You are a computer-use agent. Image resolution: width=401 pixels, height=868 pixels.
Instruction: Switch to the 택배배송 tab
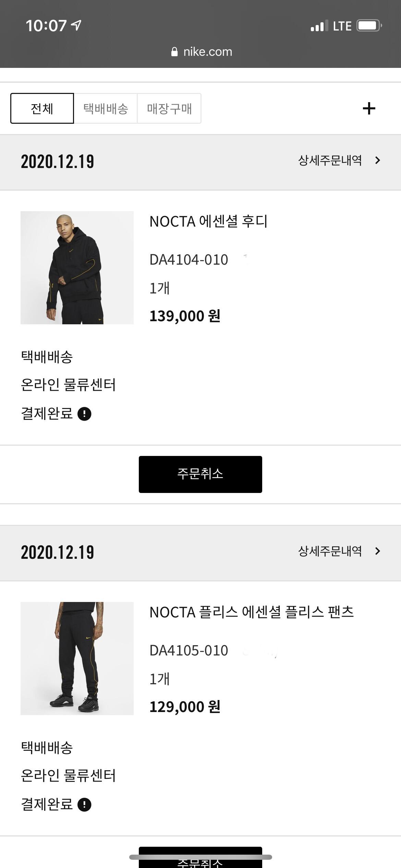click(x=106, y=108)
